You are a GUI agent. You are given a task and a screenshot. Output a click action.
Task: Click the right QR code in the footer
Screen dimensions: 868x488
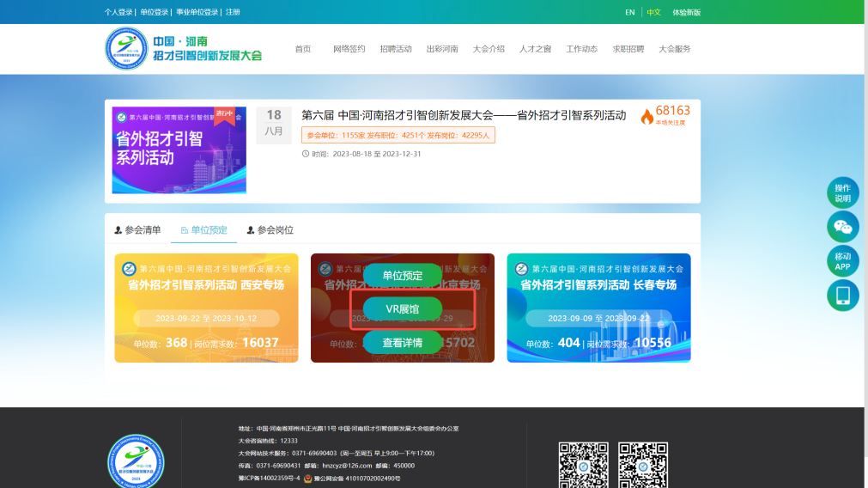point(643,465)
